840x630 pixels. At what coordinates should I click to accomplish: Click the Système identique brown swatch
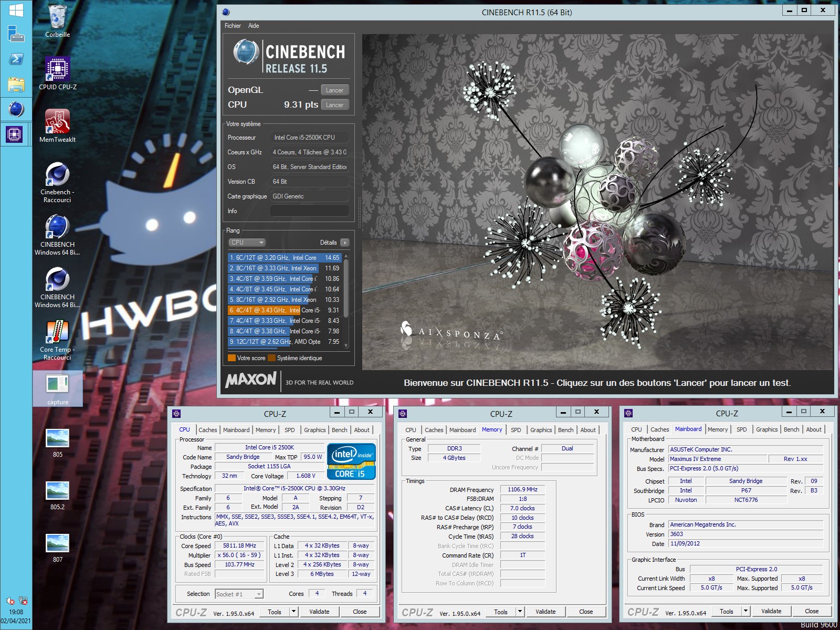pyautogui.click(x=271, y=358)
